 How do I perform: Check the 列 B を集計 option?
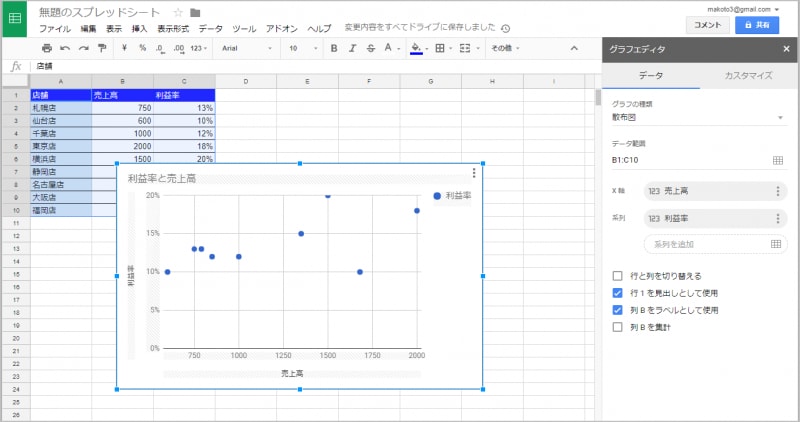pos(617,326)
